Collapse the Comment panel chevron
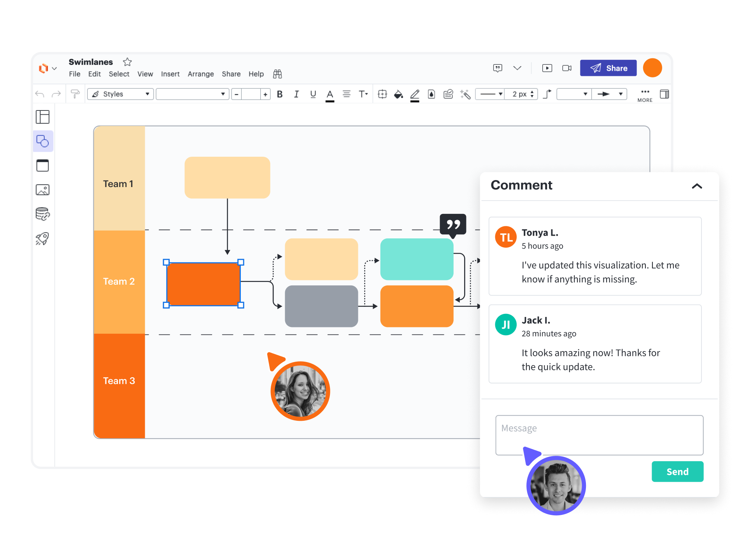This screenshot has width=747, height=560. click(697, 186)
